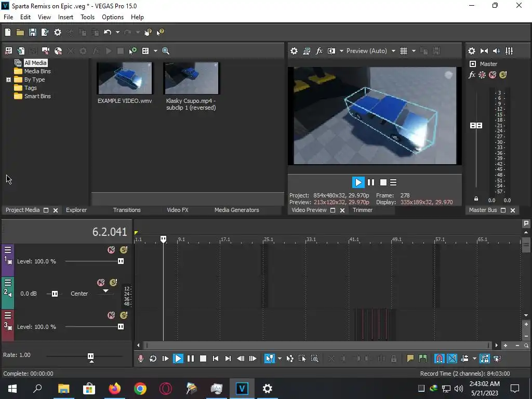Open the overlays grid dropdown arrow
This screenshot has width=532, height=399.
[x=414, y=51]
